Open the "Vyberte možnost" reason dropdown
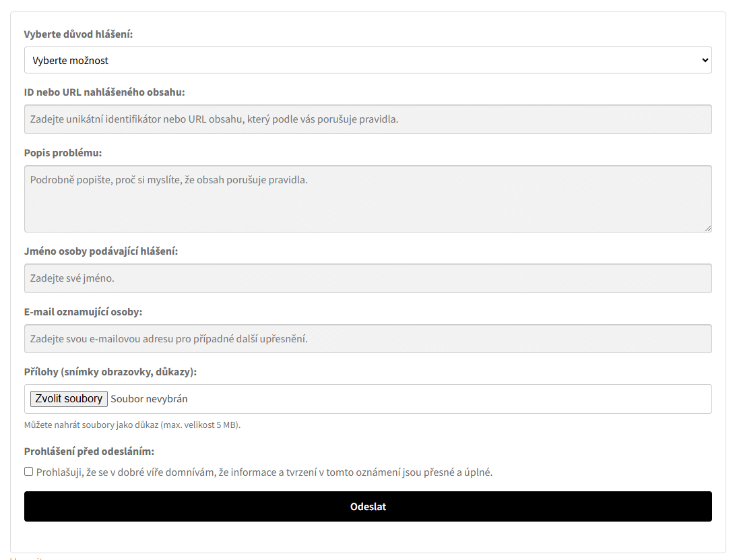The height and width of the screenshot is (560, 737). pos(368,60)
